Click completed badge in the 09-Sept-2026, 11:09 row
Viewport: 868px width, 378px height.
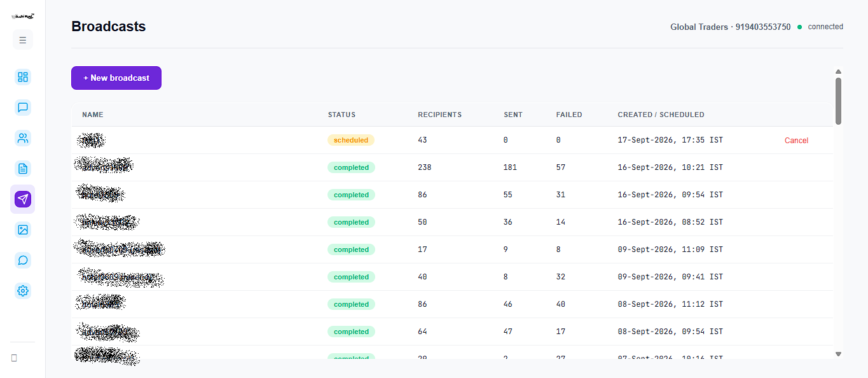tap(351, 249)
